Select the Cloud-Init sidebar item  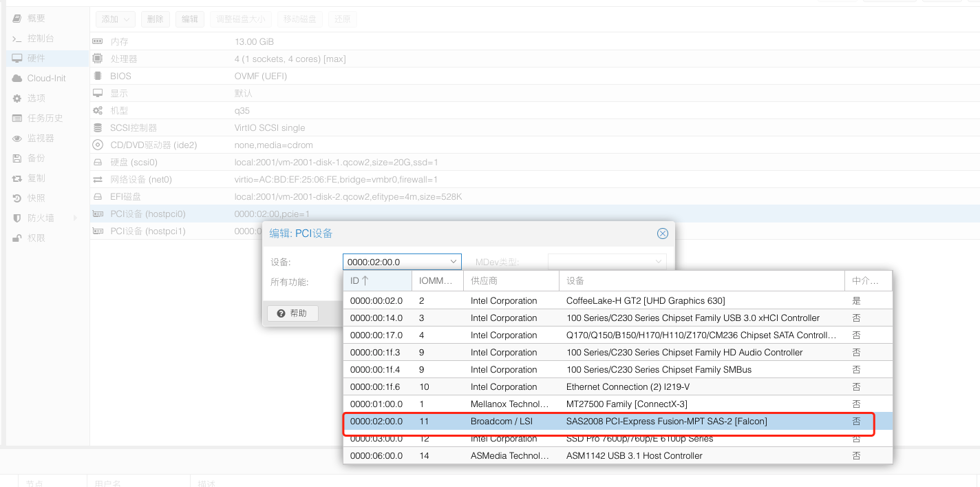45,79
